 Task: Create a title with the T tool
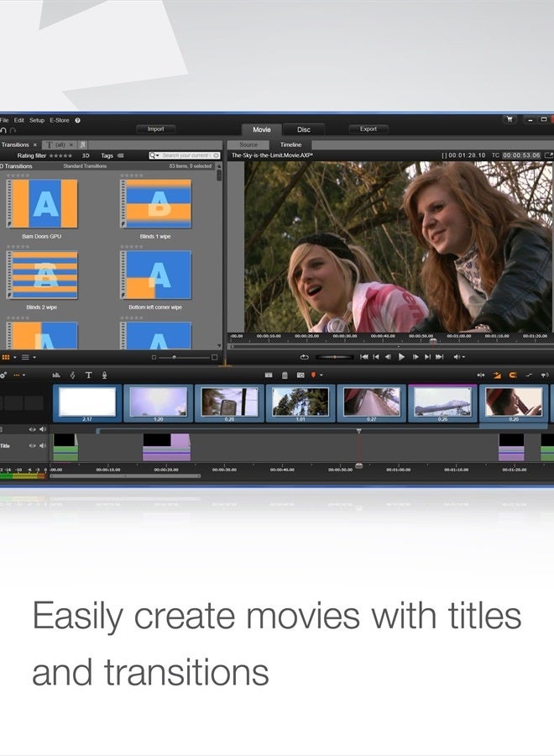(88, 375)
